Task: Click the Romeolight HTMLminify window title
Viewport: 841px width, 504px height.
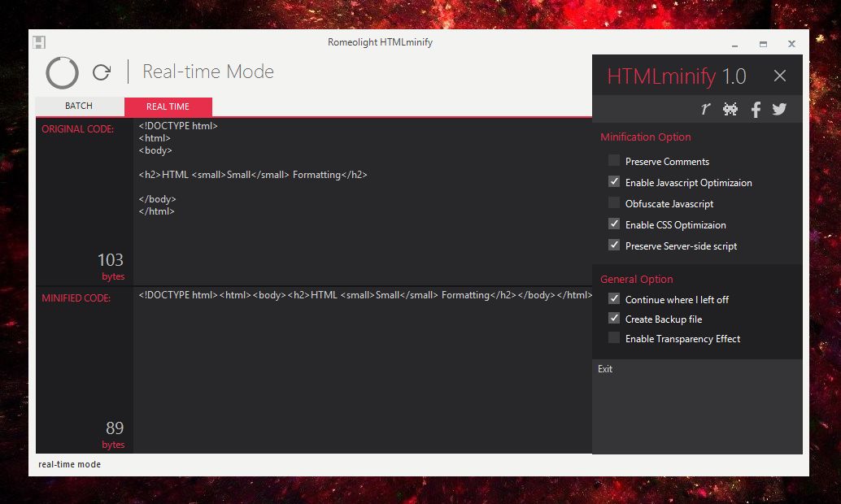Action: (x=380, y=42)
